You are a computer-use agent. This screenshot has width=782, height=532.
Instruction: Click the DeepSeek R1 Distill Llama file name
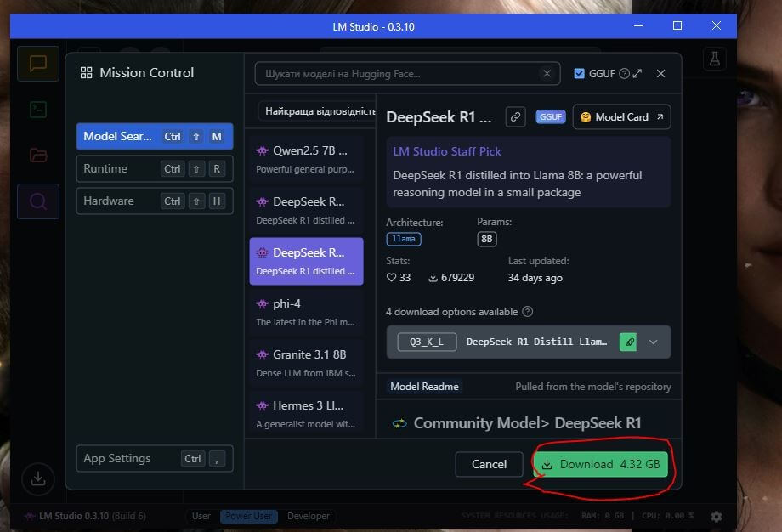[x=536, y=342]
